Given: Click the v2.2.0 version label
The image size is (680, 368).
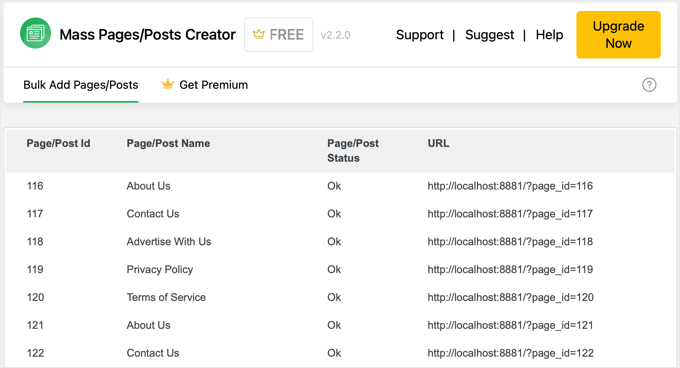Looking at the screenshot, I should [x=335, y=35].
